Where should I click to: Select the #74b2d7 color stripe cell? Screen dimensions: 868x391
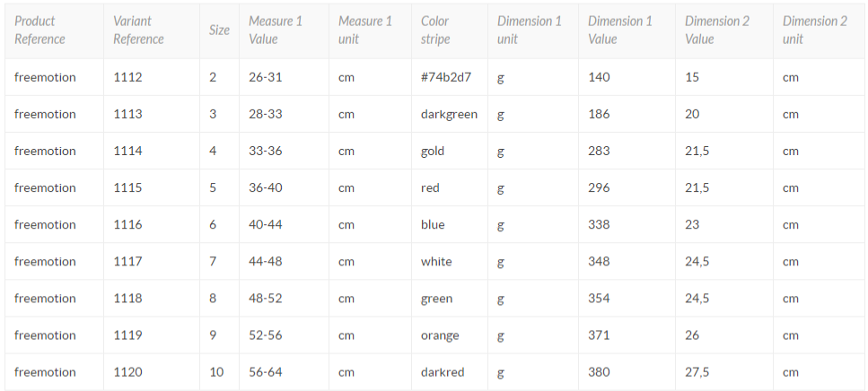446,77
